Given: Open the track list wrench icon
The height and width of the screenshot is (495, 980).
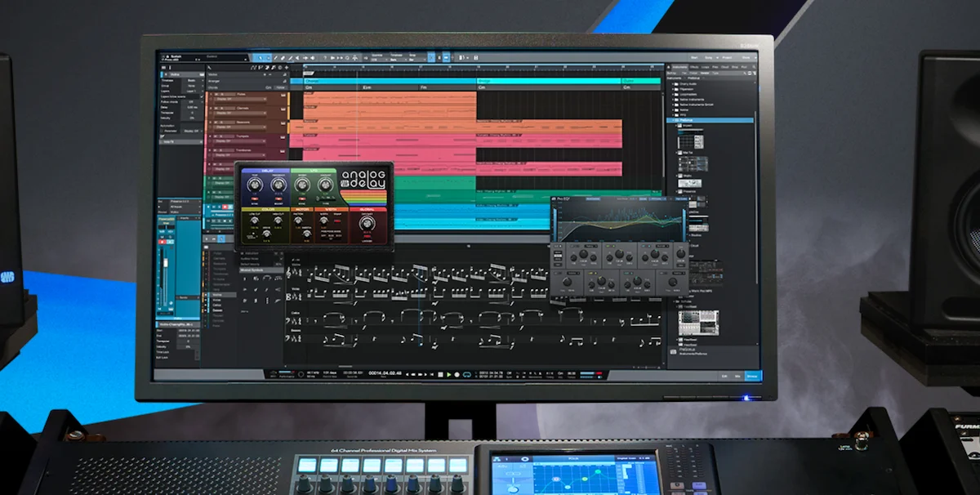Looking at the screenshot, I should pos(209,68).
